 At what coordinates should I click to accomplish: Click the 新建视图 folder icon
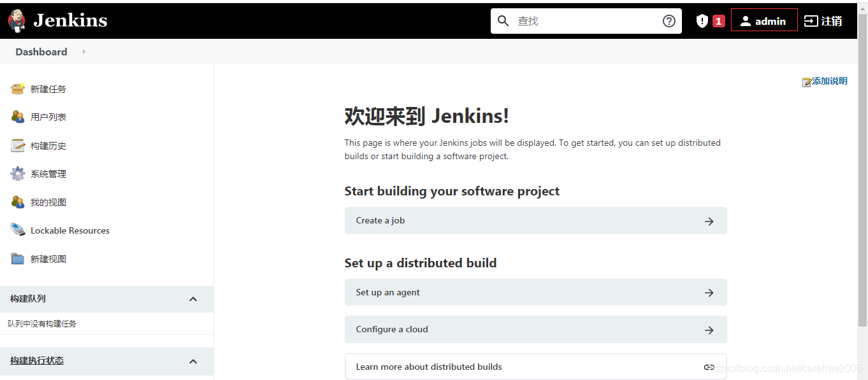(18, 258)
